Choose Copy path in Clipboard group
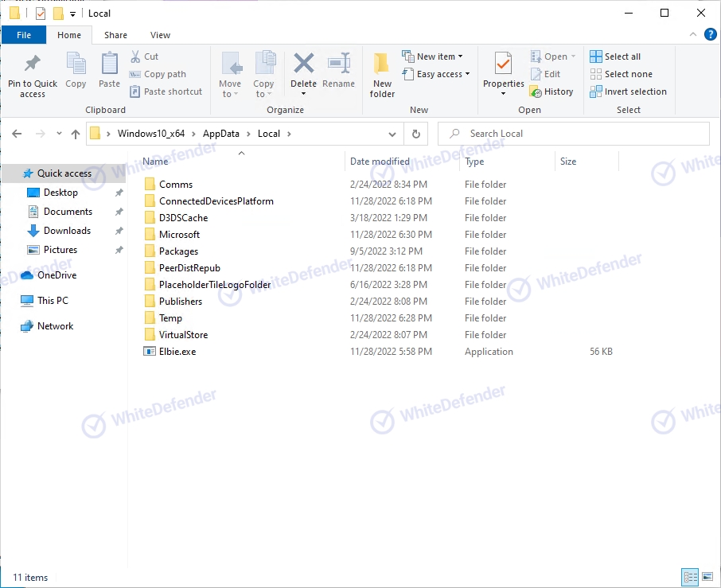Screen dimensions: 721x588 point(158,74)
